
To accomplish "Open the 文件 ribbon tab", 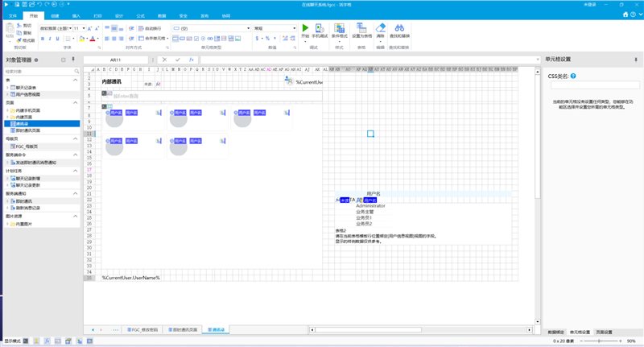I will pyautogui.click(x=13, y=16).
